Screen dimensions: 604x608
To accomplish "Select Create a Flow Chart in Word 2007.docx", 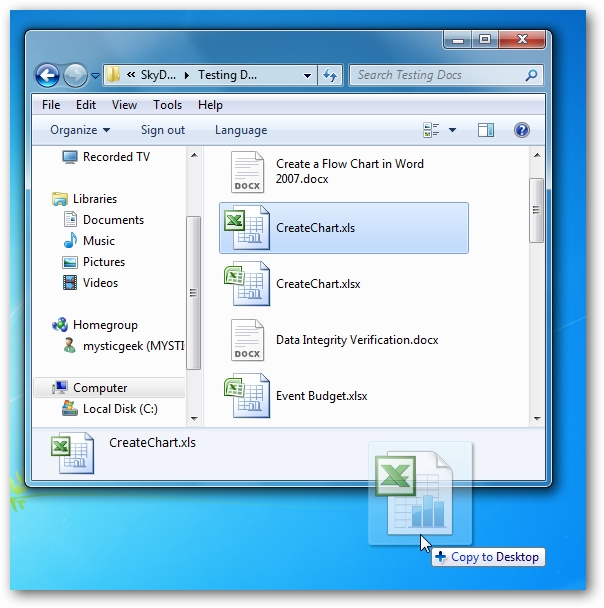I will [x=350, y=171].
